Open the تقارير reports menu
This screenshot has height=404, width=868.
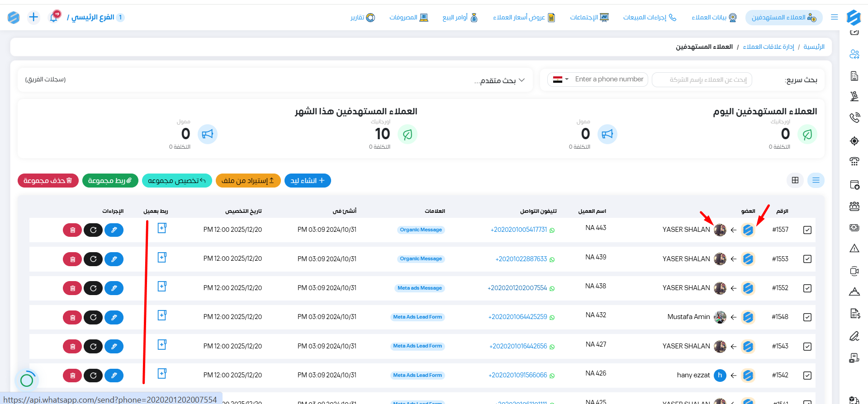[x=362, y=17]
